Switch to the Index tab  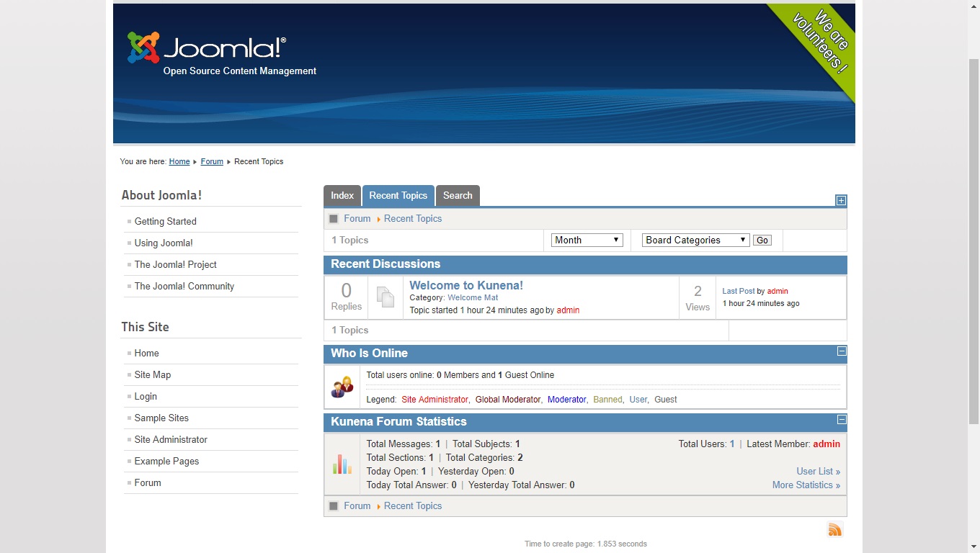342,196
